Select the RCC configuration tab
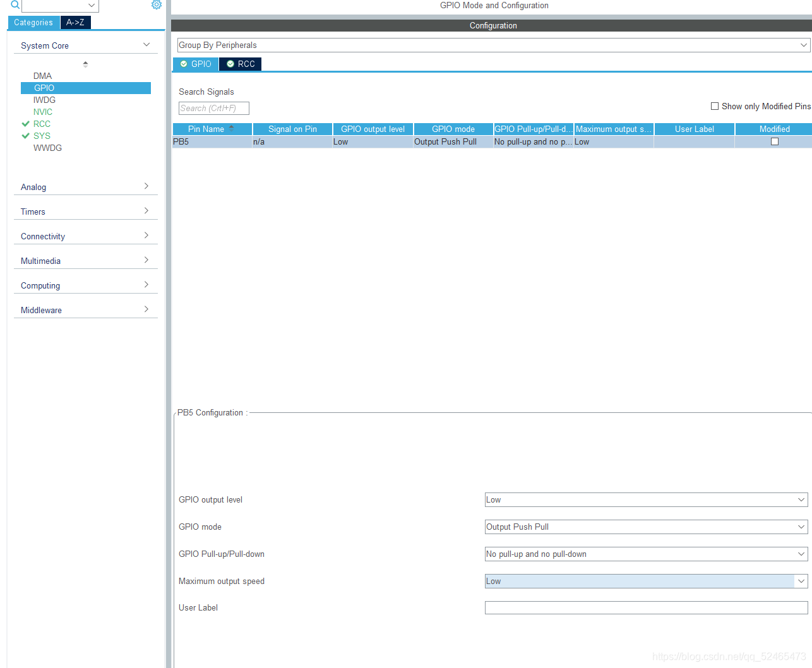Screen dimensions: 812x668 click(241, 64)
